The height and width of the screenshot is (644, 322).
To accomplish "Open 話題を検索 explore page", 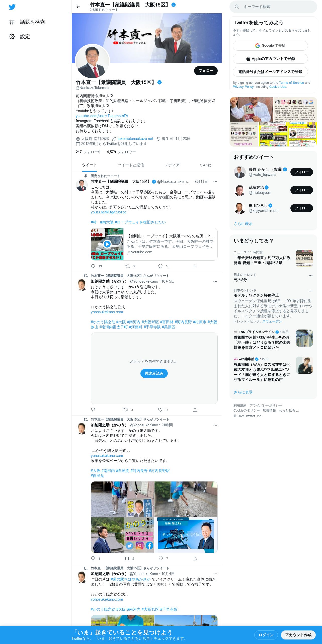I will [27, 22].
